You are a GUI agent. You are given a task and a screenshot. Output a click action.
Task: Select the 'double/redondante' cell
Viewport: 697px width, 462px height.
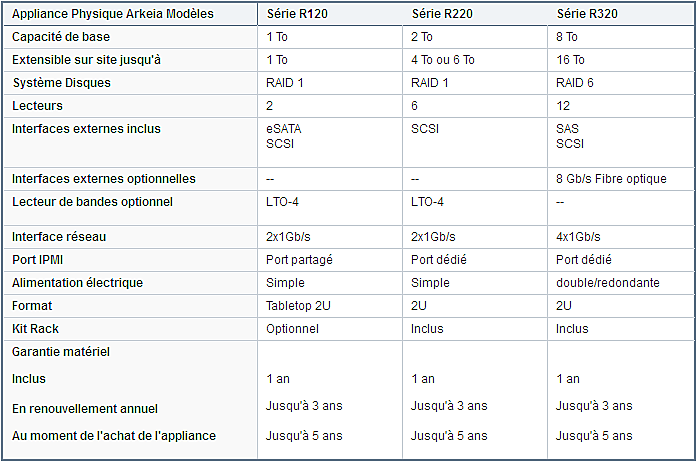pyautogui.click(x=608, y=283)
